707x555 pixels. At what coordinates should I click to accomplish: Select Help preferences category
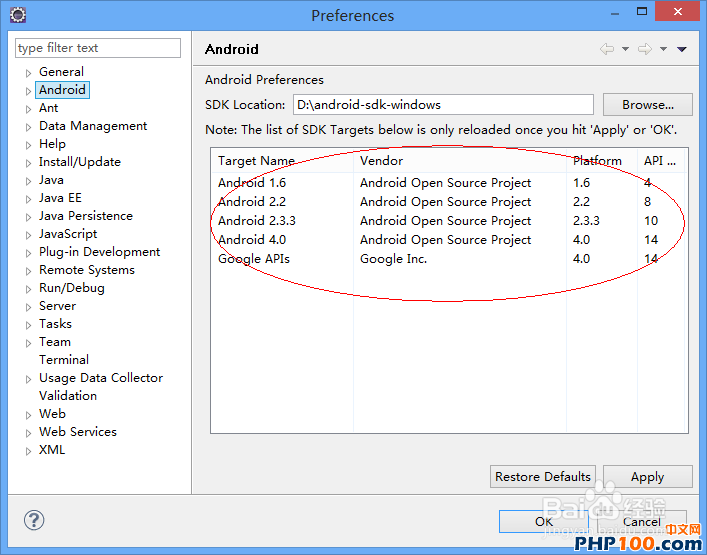coord(52,144)
